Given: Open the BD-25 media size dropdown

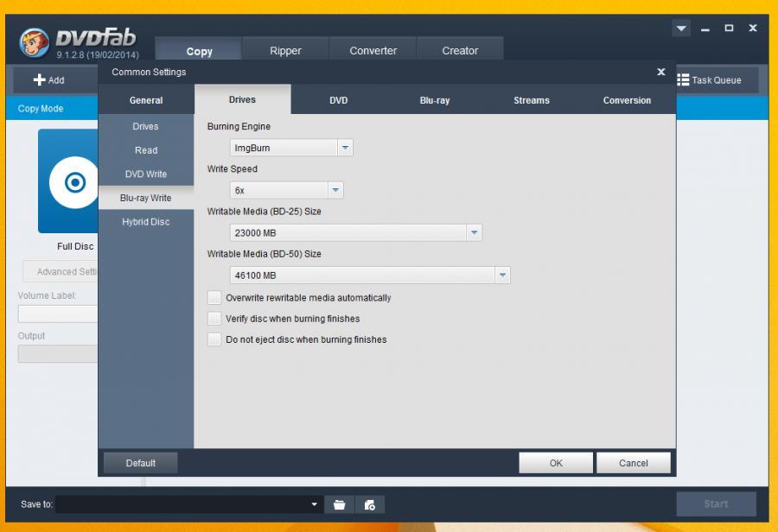Looking at the screenshot, I should 474,232.
